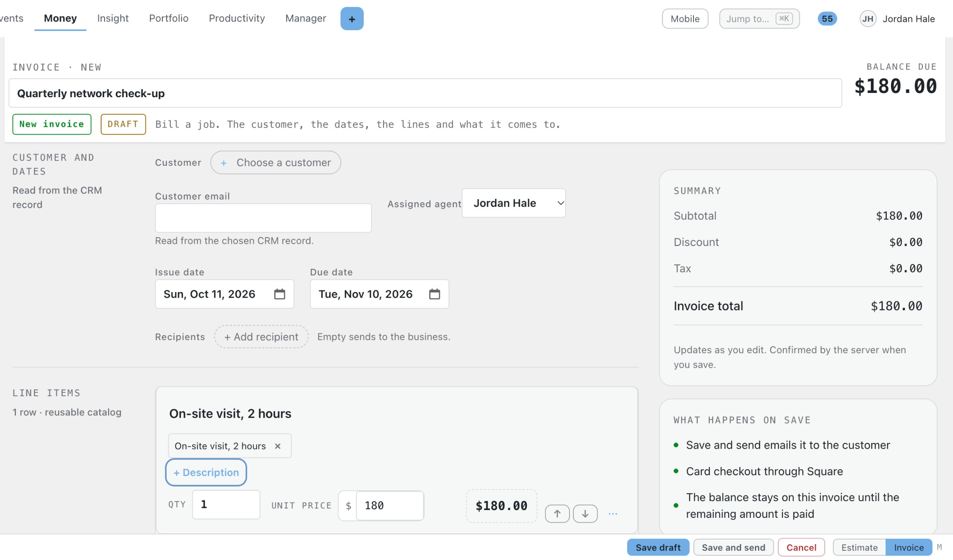Click the Jordan Hale user name
Image resolution: width=953 pixels, height=560 pixels.
click(x=909, y=19)
